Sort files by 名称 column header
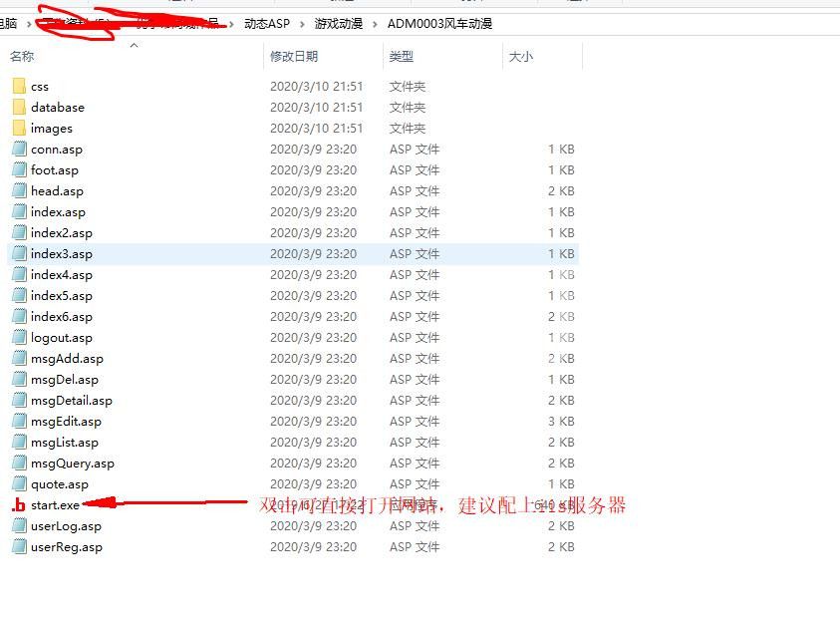This screenshot has height=620, width=840. click(x=23, y=57)
